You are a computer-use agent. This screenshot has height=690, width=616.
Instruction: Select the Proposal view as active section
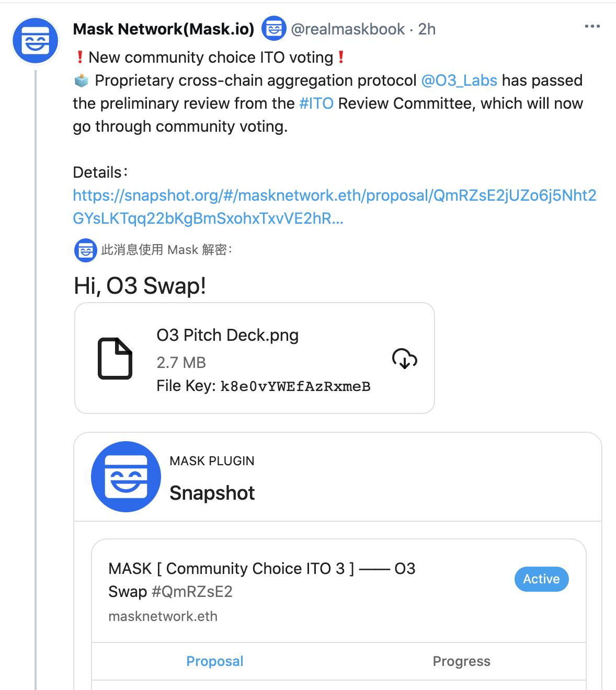coord(214,661)
